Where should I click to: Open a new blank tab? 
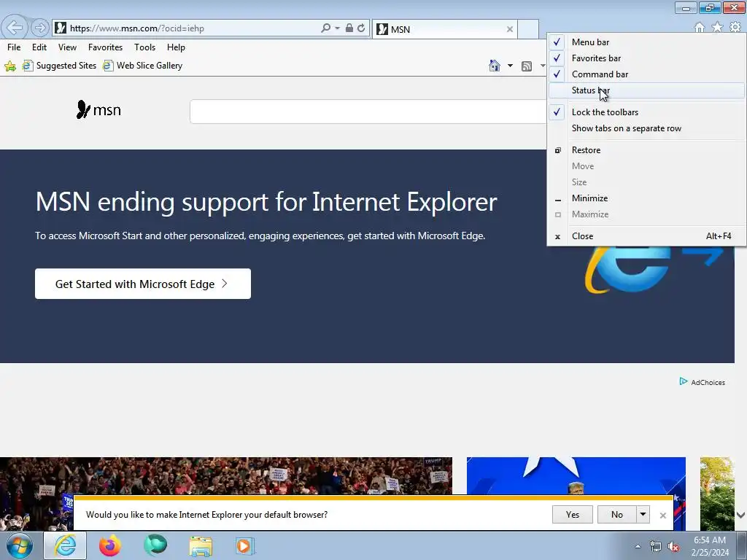click(x=528, y=29)
